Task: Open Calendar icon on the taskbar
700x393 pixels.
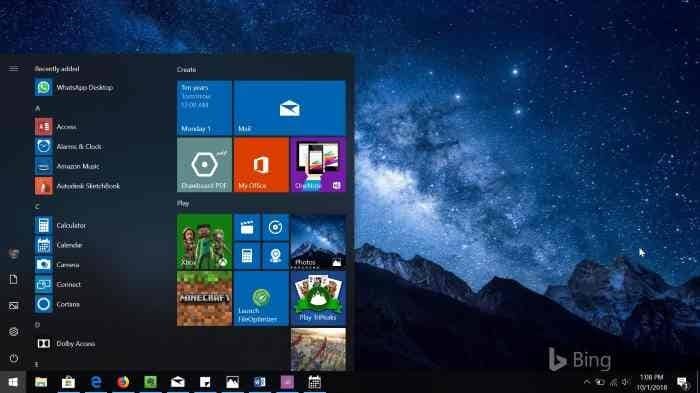Action: pos(315,382)
